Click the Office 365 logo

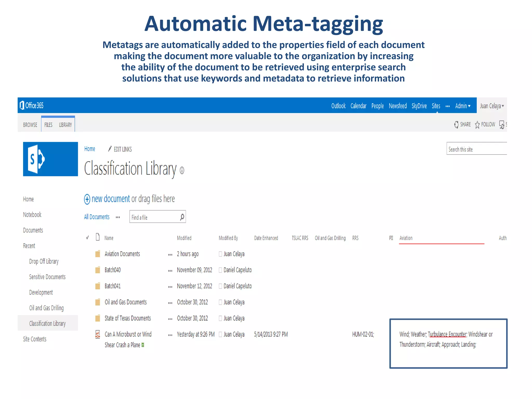[x=31, y=105]
